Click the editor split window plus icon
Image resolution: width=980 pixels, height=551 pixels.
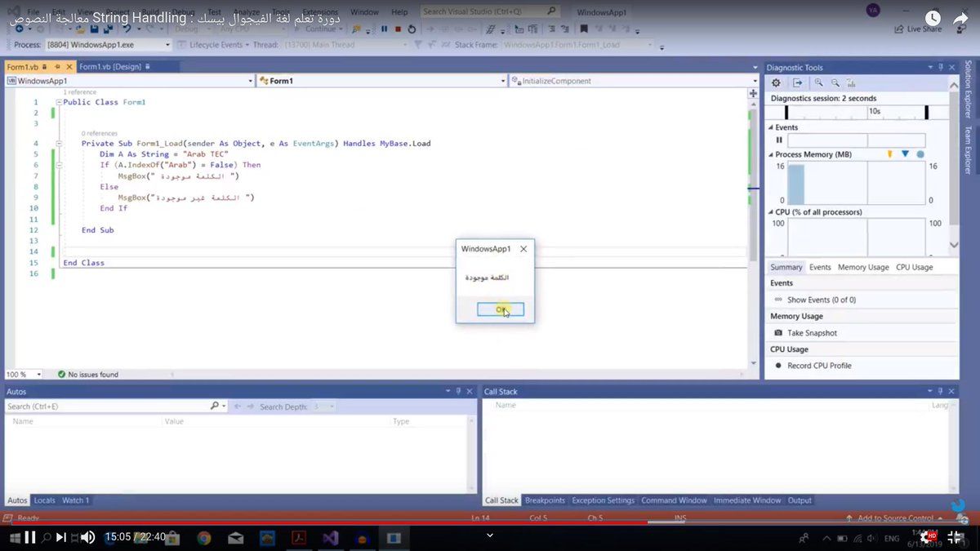click(753, 94)
